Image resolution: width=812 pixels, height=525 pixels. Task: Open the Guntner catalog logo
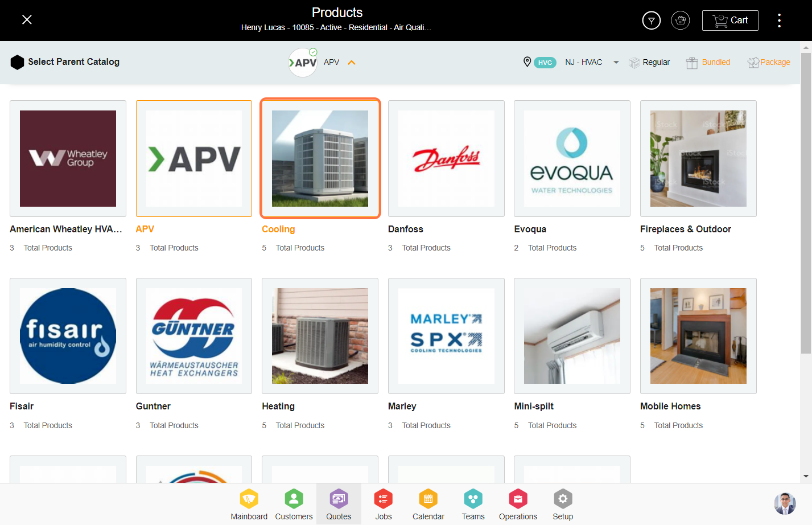[x=194, y=336]
